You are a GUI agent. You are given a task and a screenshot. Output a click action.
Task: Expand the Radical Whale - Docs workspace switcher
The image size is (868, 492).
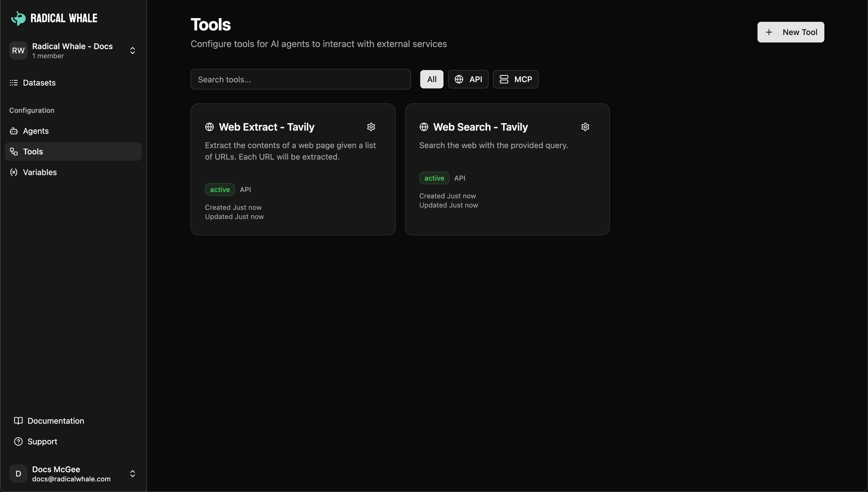coord(132,50)
